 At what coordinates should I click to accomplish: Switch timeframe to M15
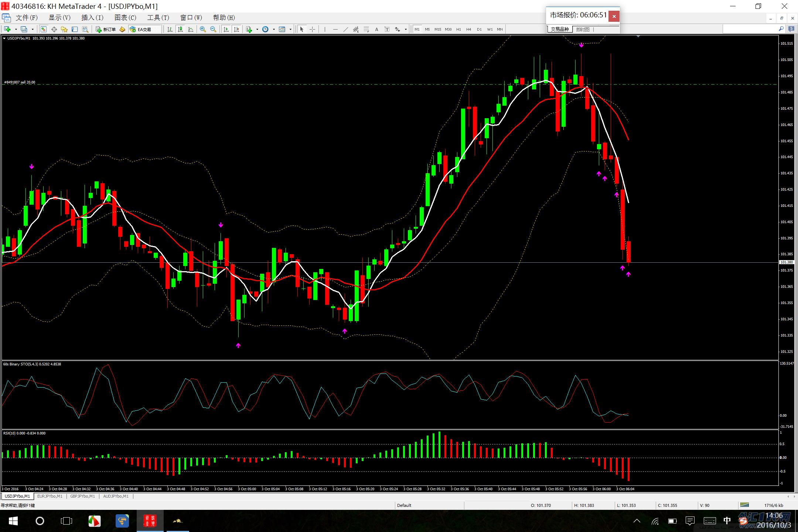(438, 29)
